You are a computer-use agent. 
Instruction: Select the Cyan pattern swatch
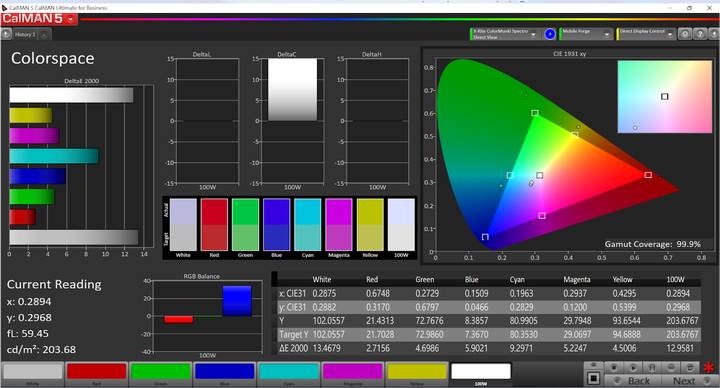click(x=288, y=371)
